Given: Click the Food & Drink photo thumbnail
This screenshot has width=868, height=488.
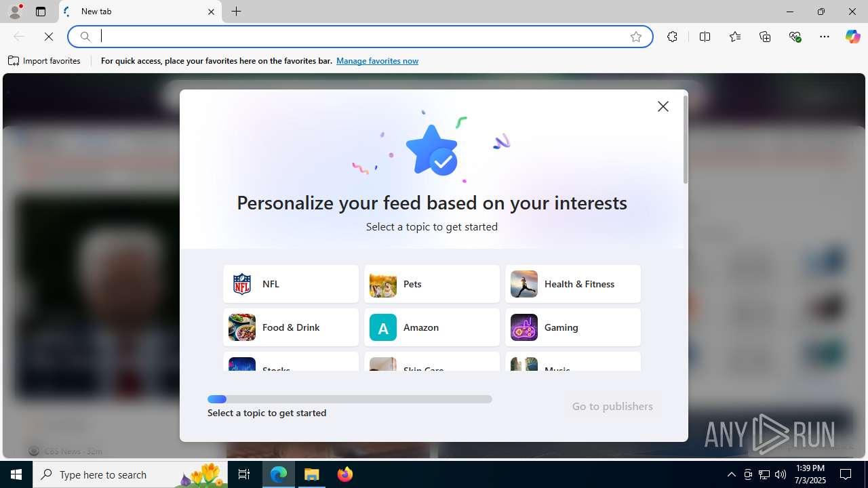Looking at the screenshot, I should [242, 327].
